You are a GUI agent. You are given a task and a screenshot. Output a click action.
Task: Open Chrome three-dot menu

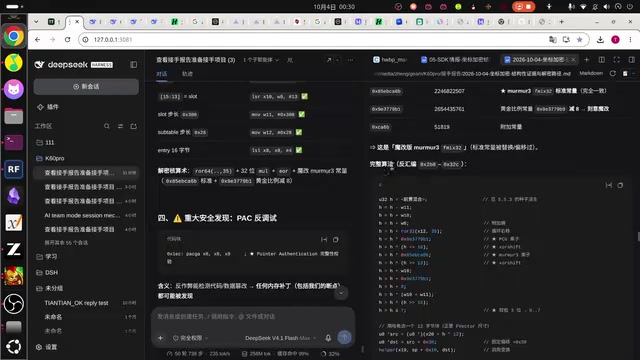(631, 40)
